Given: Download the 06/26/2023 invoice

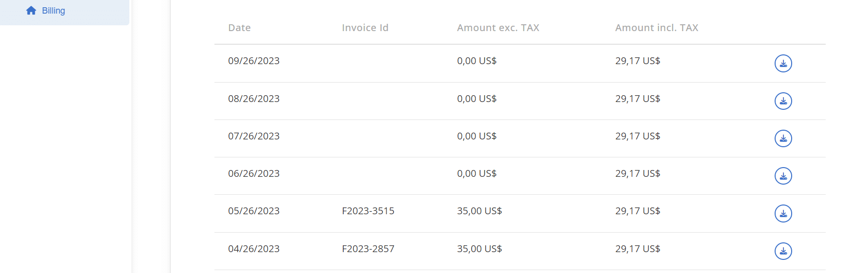Looking at the screenshot, I should click(x=783, y=176).
